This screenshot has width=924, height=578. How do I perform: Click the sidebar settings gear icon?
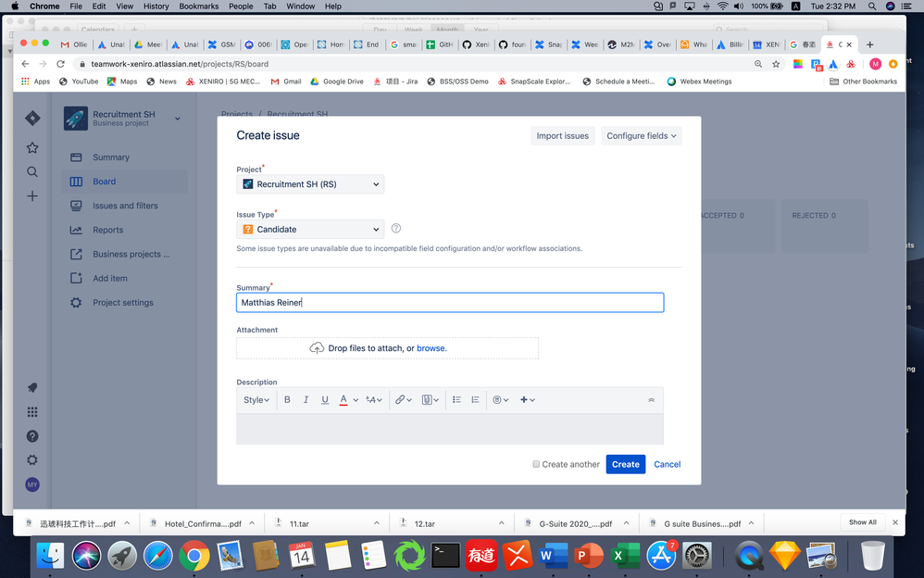32,460
